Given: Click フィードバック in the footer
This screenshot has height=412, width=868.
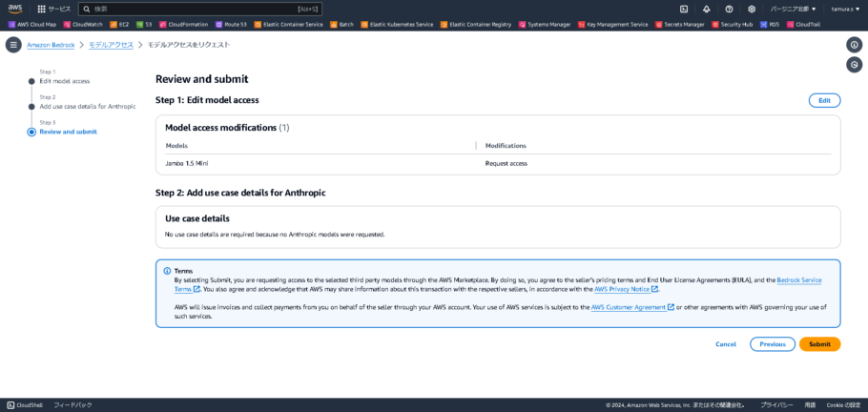Looking at the screenshot, I should coord(72,404).
